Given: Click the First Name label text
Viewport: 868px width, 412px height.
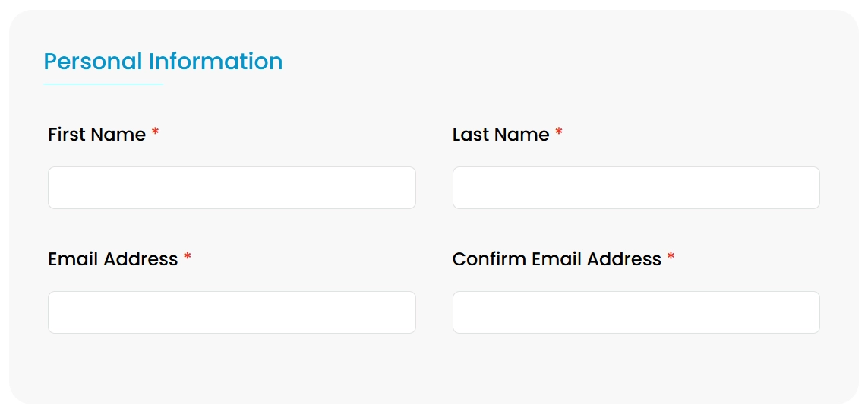Looking at the screenshot, I should click(96, 135).
